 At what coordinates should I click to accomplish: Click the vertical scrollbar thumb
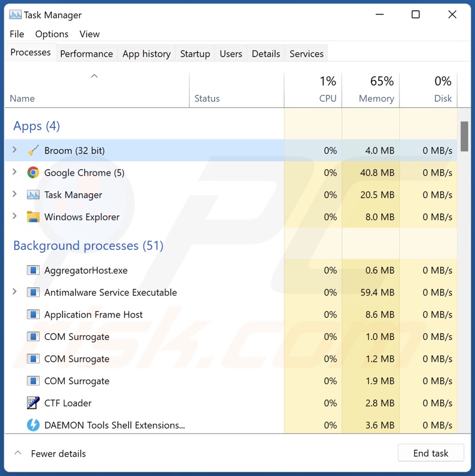pyautogui.click(x=464, y=137)
